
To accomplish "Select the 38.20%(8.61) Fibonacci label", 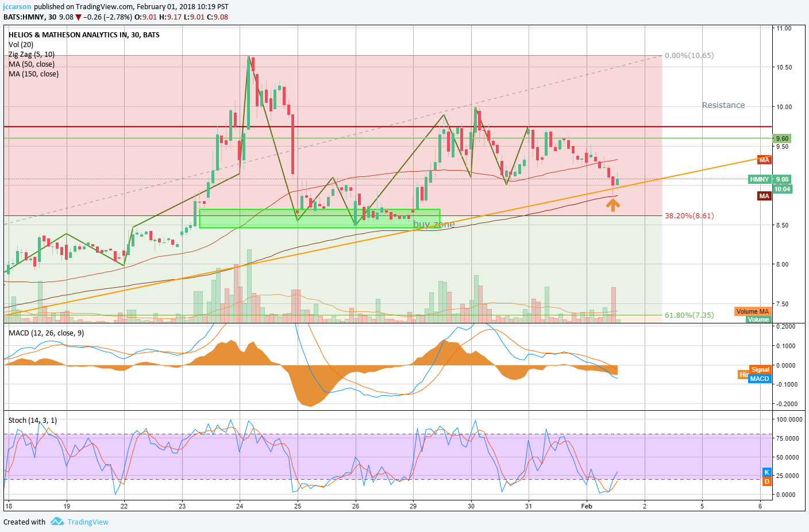I will pos(689,216).
